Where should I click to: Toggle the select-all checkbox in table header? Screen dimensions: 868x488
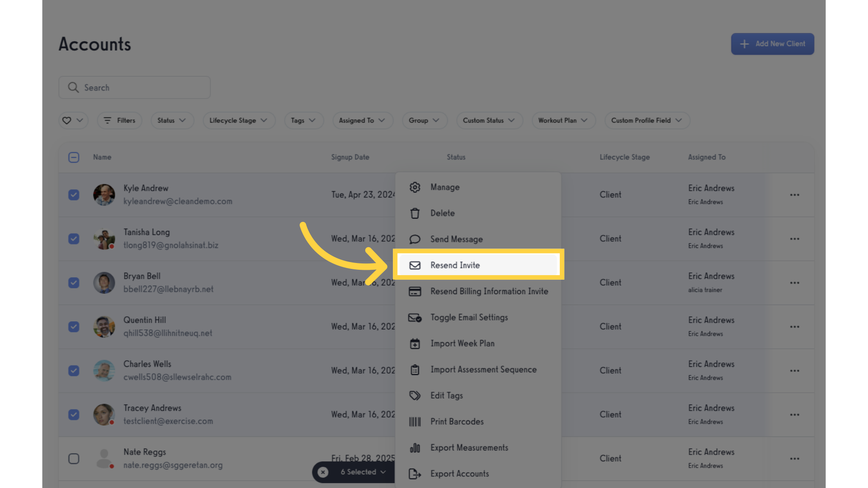click(x=74, y=157)
